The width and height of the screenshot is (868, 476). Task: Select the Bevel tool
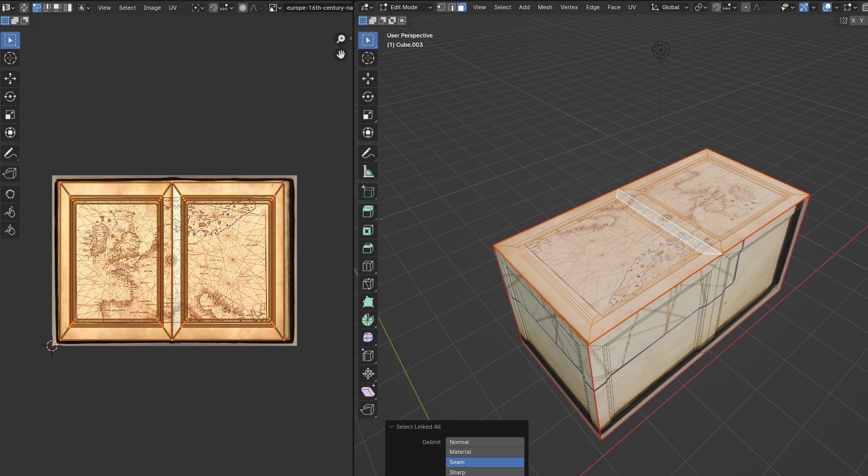point(368,248)
